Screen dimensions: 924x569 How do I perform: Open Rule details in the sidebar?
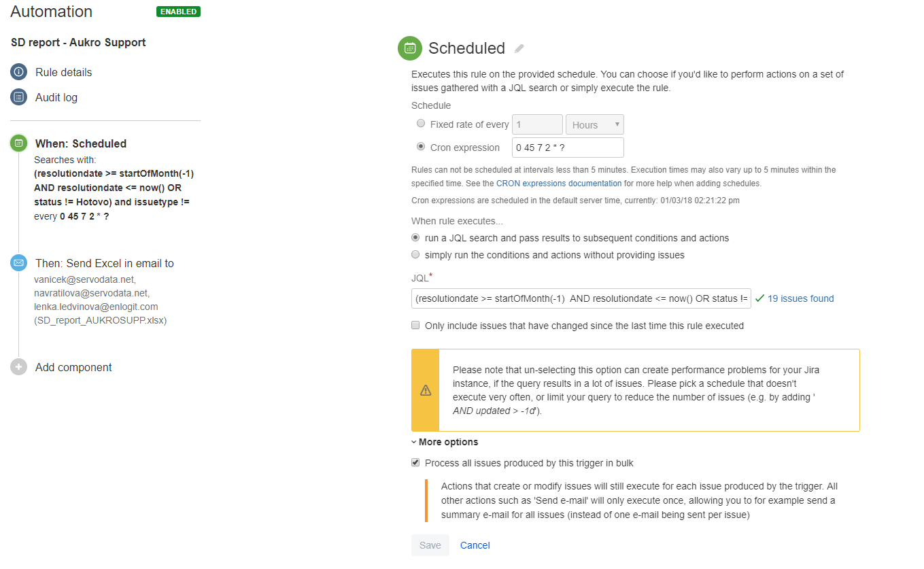click(x=63, y=72)
